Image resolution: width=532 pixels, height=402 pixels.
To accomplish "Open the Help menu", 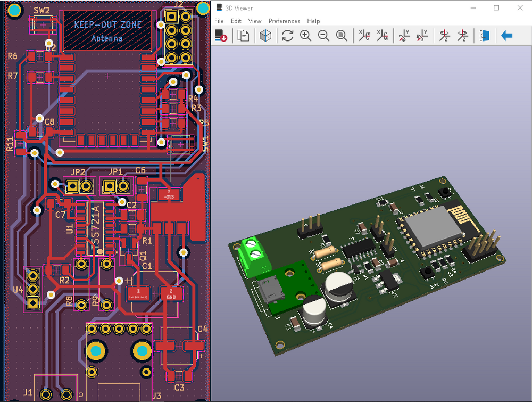I will (x=313, y=21).
